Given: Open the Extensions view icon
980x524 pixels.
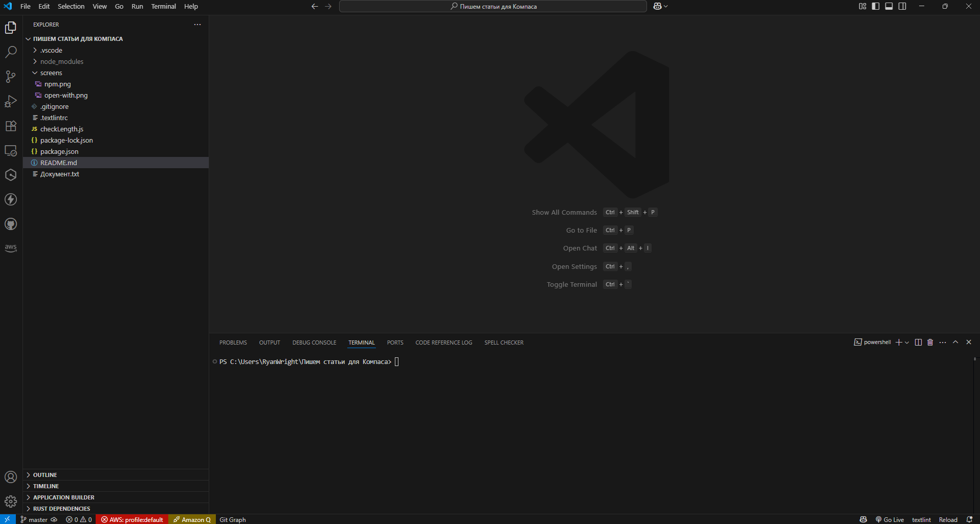Looking at the screenshot, I should click(11, 126).
